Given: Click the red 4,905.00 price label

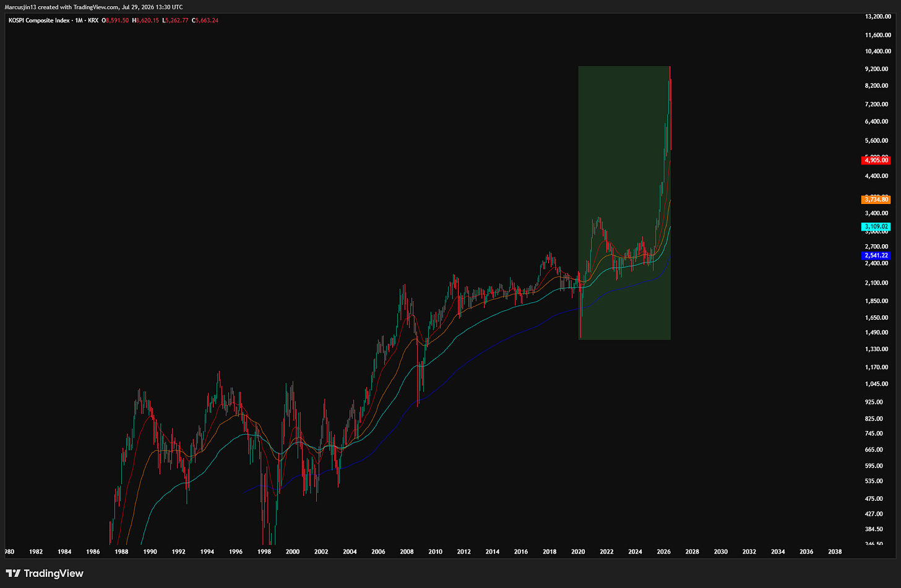Looking at the screenshot, I should 876,160.
